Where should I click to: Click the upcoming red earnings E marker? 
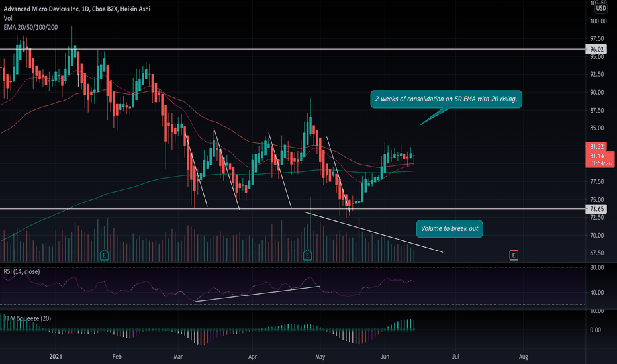tap(514, 255)
